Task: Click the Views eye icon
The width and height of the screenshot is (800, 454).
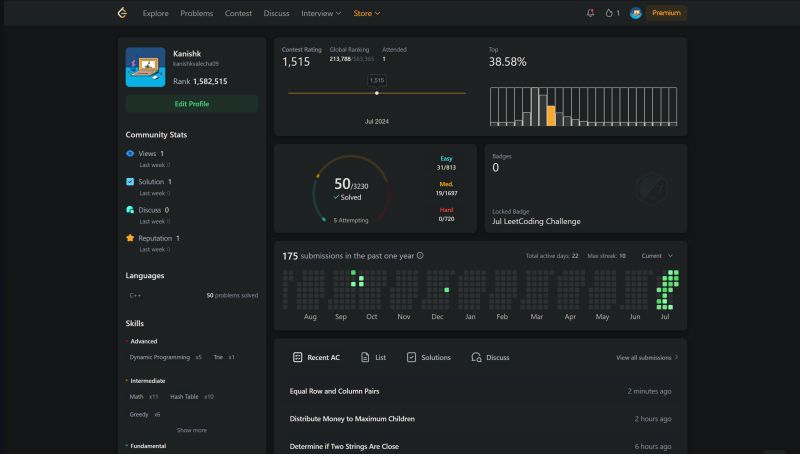Action: 130,154
